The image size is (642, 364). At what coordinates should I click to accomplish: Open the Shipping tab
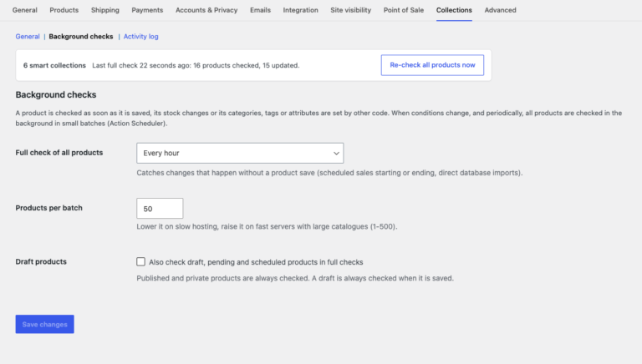tap(105, 10)
